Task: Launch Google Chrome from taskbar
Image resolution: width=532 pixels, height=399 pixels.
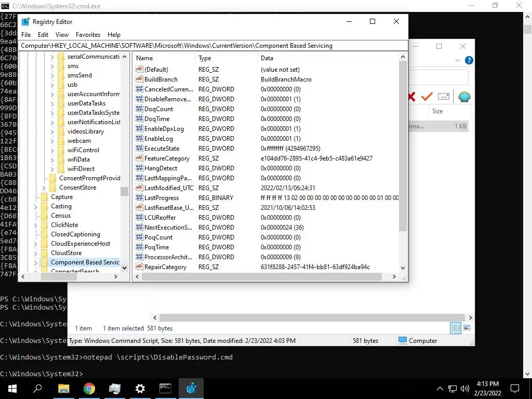Action: (89, 389)
